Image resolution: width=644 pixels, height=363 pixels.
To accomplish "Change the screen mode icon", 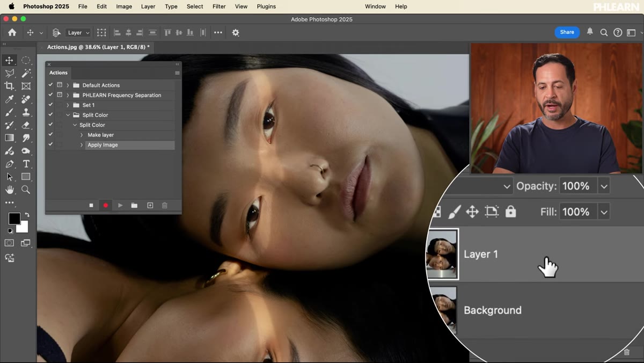I will 26,243.
